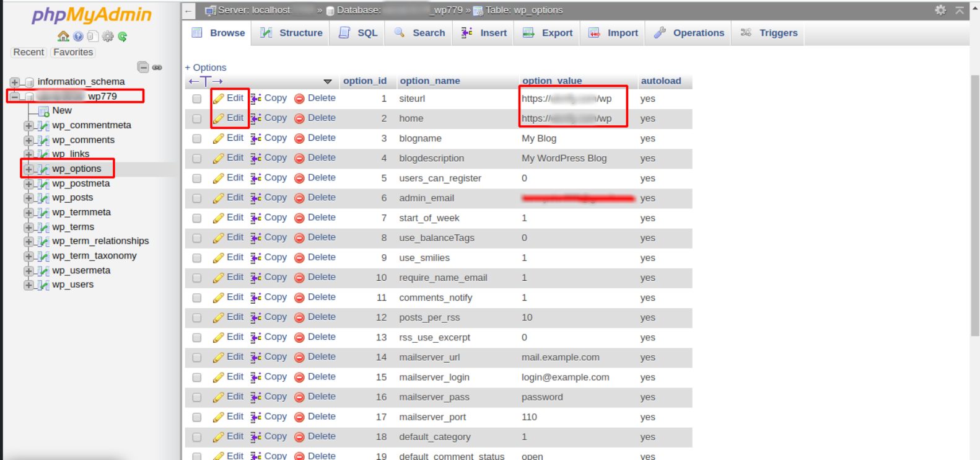Click the Favorites tables button
Screen dimensions: 980x460
tap(73, 53)
